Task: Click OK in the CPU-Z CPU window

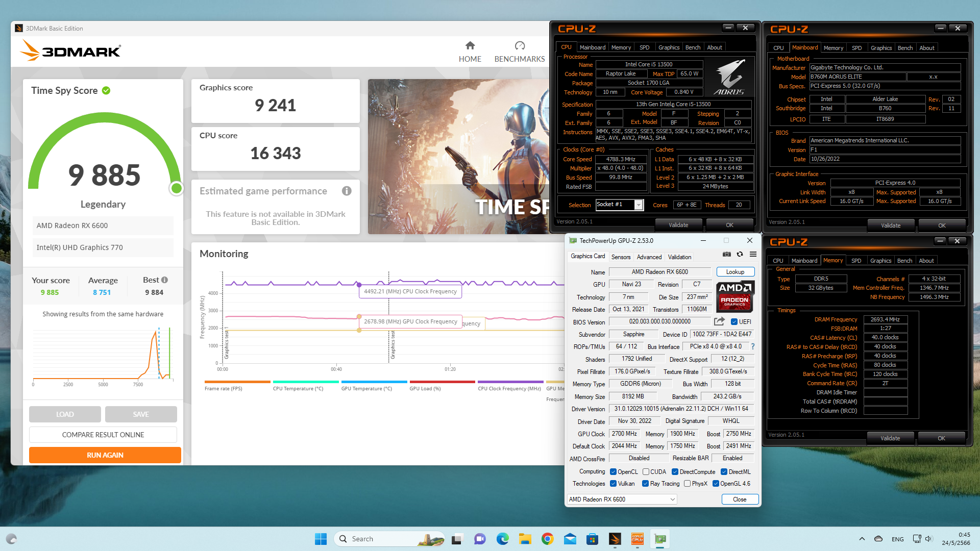Action: click(730, 225)
